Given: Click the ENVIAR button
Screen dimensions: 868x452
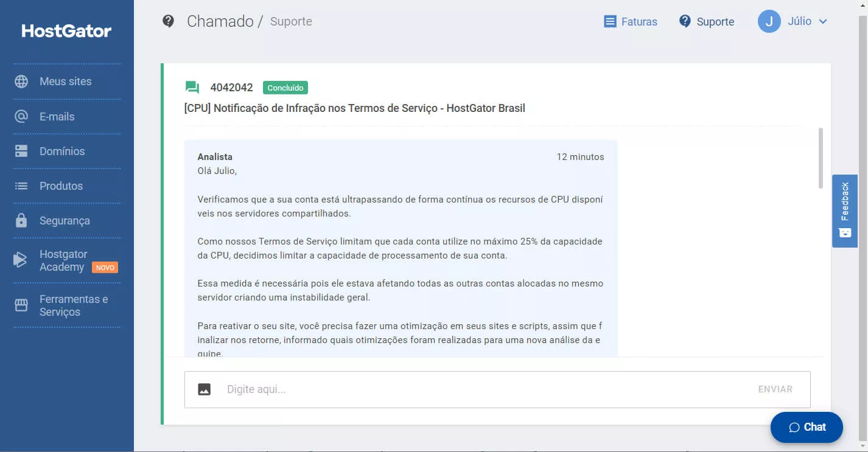Looking at the screenshot, I should coord(775,389).
